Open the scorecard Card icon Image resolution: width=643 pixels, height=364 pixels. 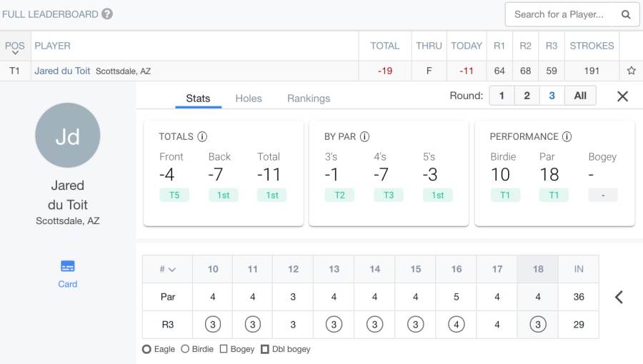point(68,266)
